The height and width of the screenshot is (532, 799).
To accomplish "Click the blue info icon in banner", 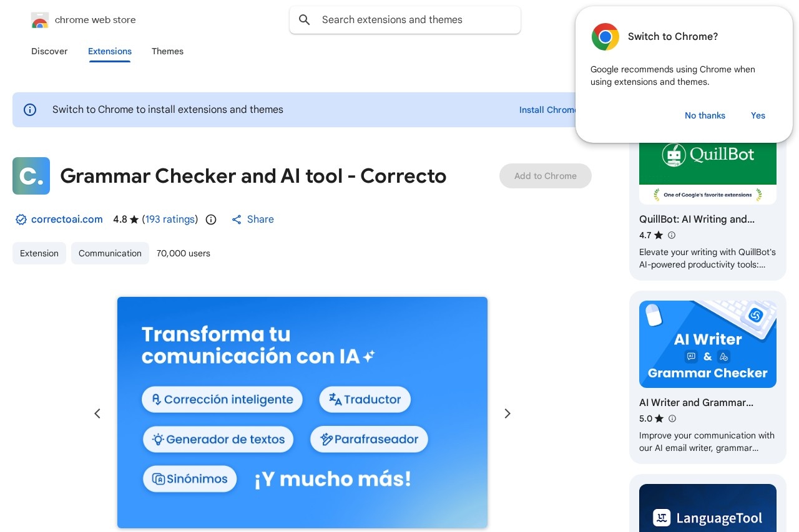I will click(30, 110).
